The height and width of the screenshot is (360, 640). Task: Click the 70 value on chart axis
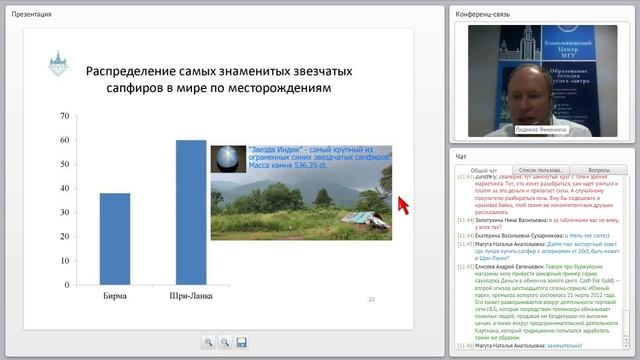tap(65, 116)
